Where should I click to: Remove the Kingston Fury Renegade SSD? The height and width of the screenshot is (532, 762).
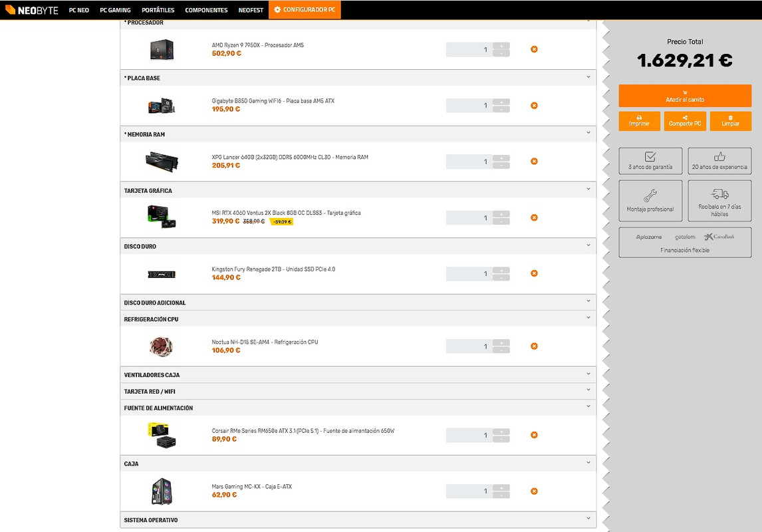pyautogui.click(x=534, y=273)
